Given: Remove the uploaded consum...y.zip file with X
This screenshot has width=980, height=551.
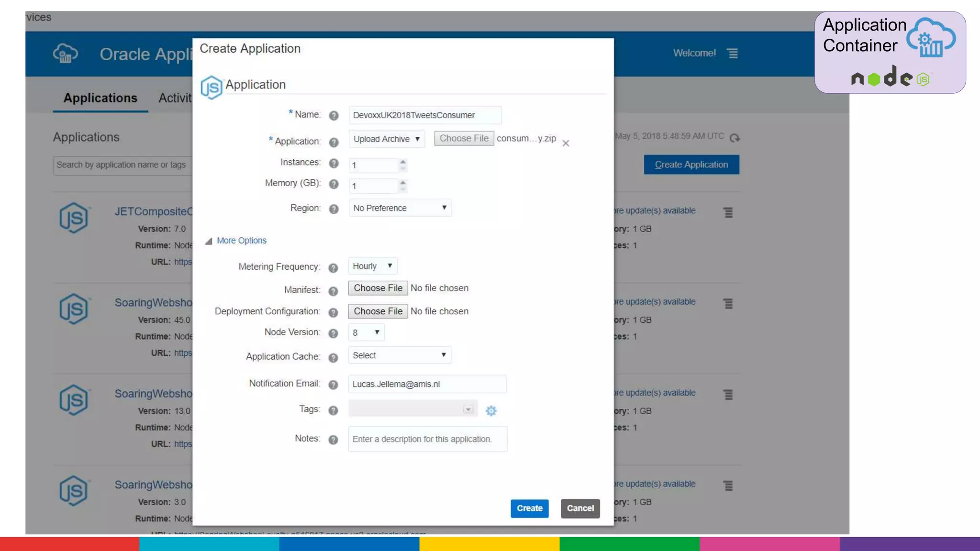Looking at the screenshot, I should click(566, 143).
